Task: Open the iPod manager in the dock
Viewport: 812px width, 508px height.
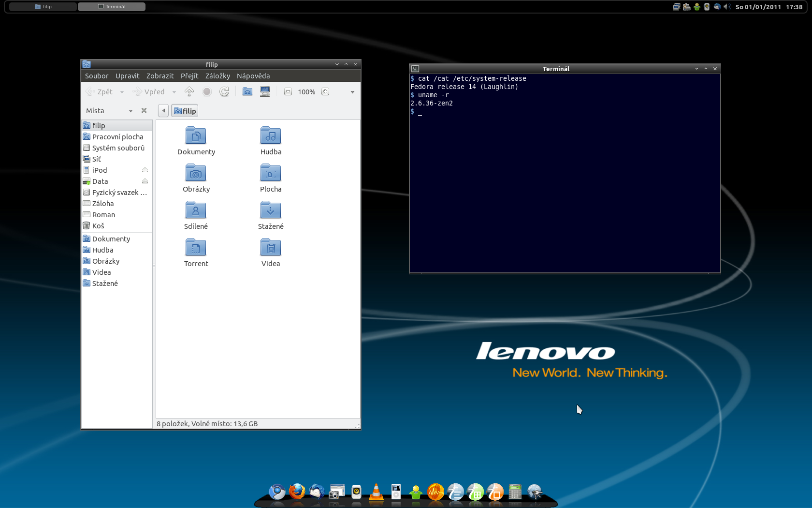Action: point(396,492)
